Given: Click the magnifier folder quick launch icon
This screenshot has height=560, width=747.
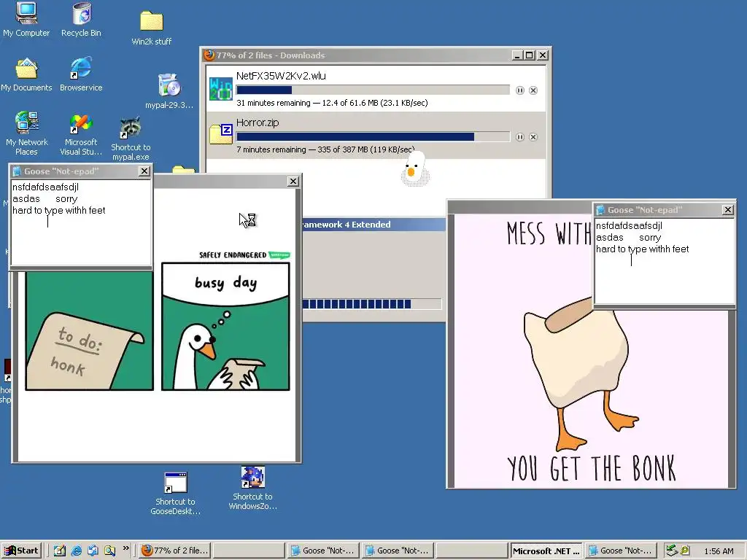Looking at the screenshot, I should pyautogui.click(x=110, y=551).
